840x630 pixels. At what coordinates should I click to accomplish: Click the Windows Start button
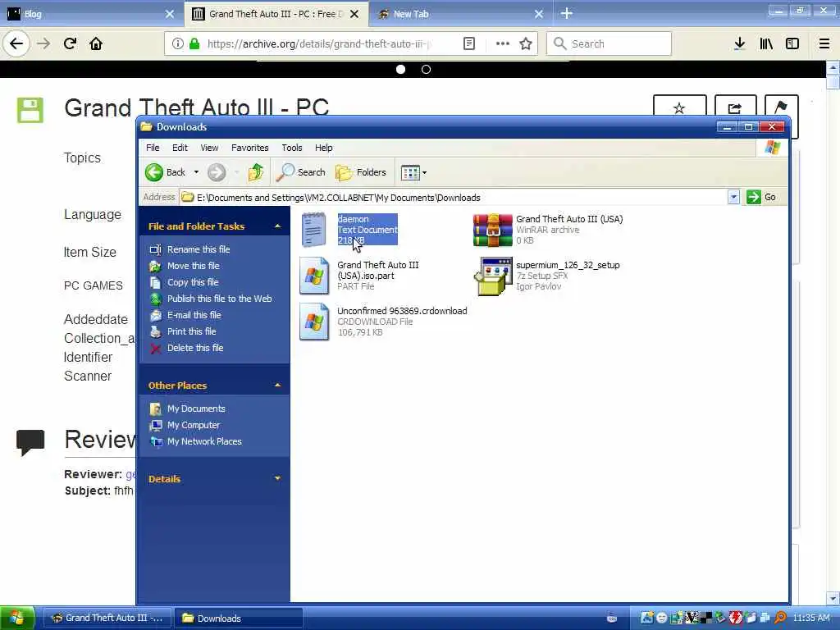click(x=17, y=618)
